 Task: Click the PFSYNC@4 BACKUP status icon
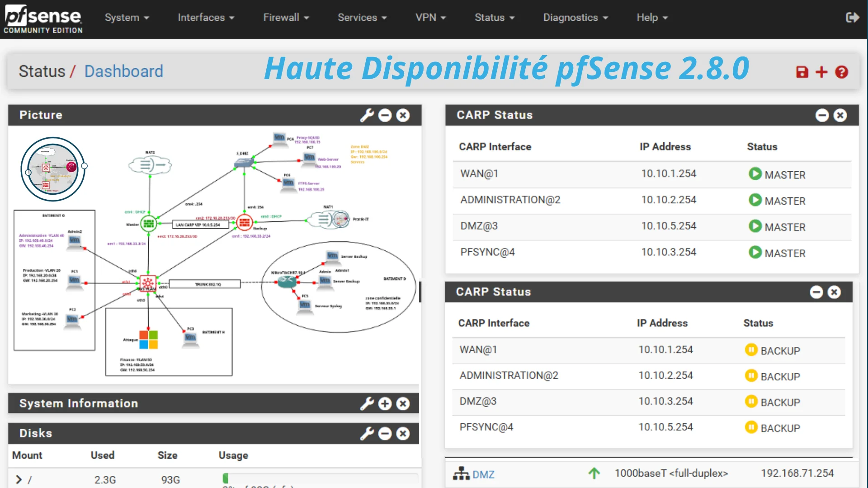tap(751, 427)
